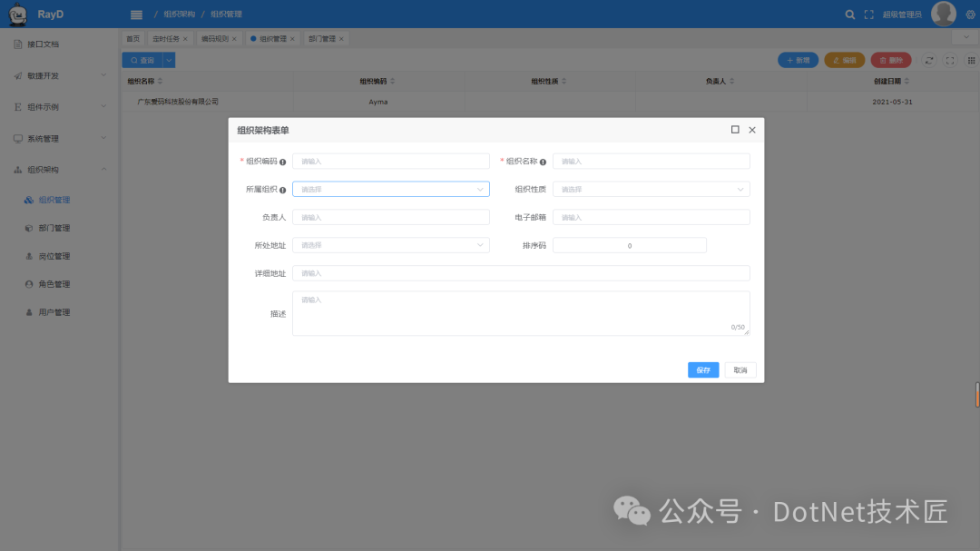Click the 新增 button
Image resolution: width=980 pixels, height=551 pixels.
click(x=799, y=60)
